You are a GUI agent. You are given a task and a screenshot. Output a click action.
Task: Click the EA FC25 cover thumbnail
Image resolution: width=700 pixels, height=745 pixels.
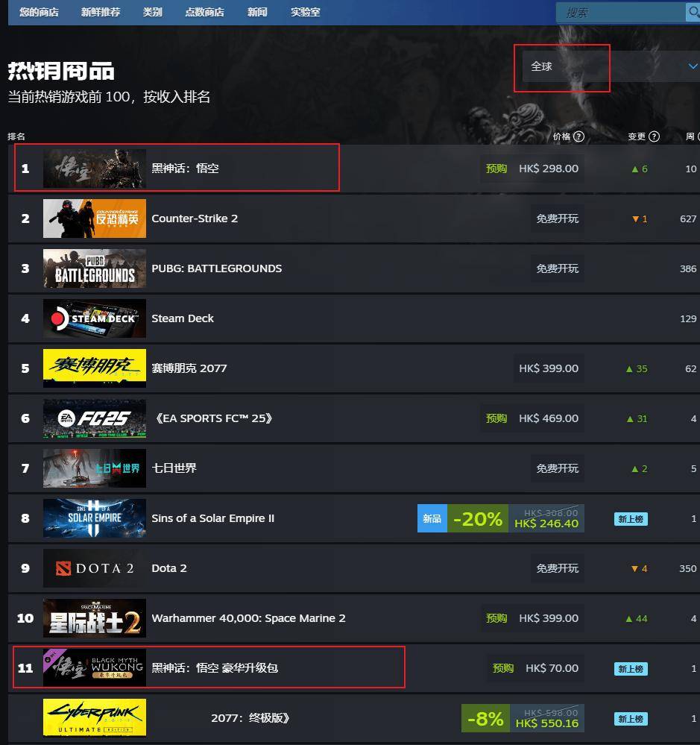click(x=95, y=418)
